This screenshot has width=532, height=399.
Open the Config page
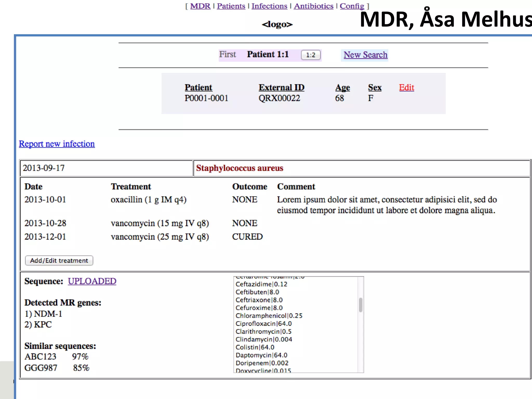coord(352,6)
